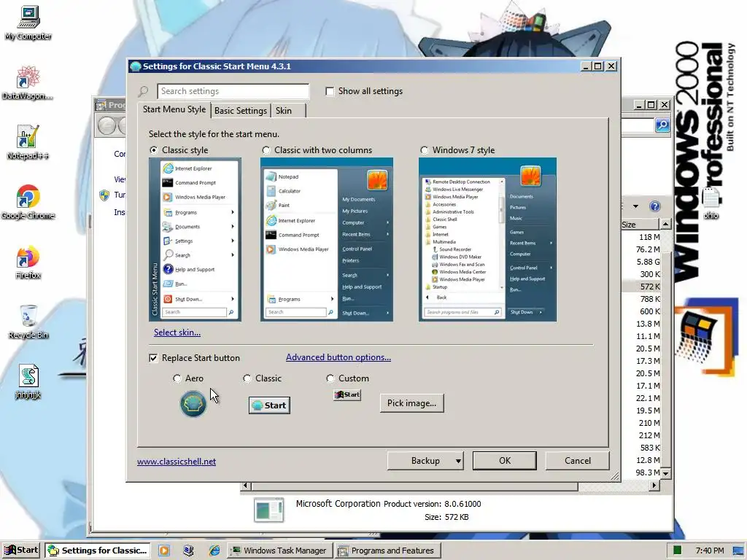This screenshot has width=747, height=560.
Task: Click the taskbar clock showing 7:40 PM
Action: (709, 551)
